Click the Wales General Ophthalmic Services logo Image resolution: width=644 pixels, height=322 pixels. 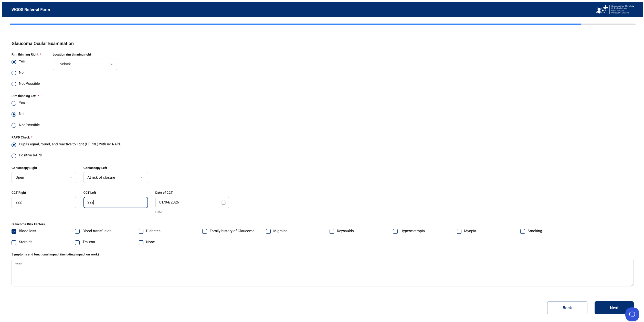pyautogui.click(x=615, y=9)
